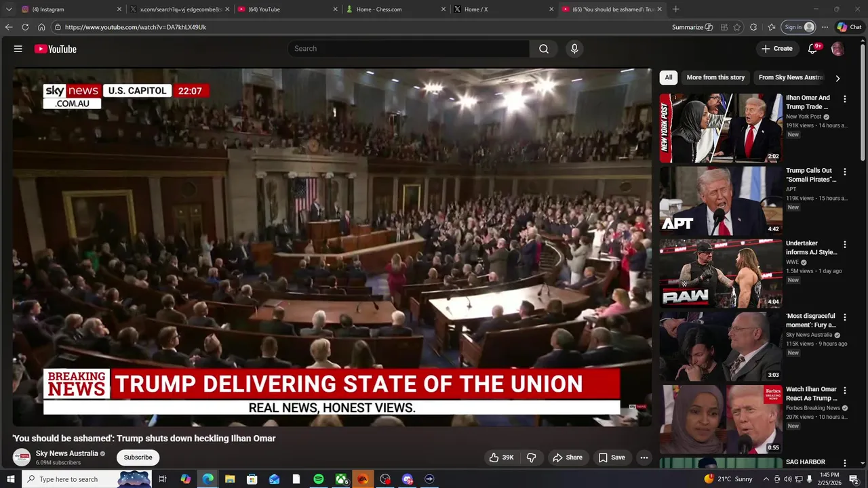Viewport: 868px width, 488px height.
Task: Open options for SAG HARBOR video
Action: coord(844,463)
